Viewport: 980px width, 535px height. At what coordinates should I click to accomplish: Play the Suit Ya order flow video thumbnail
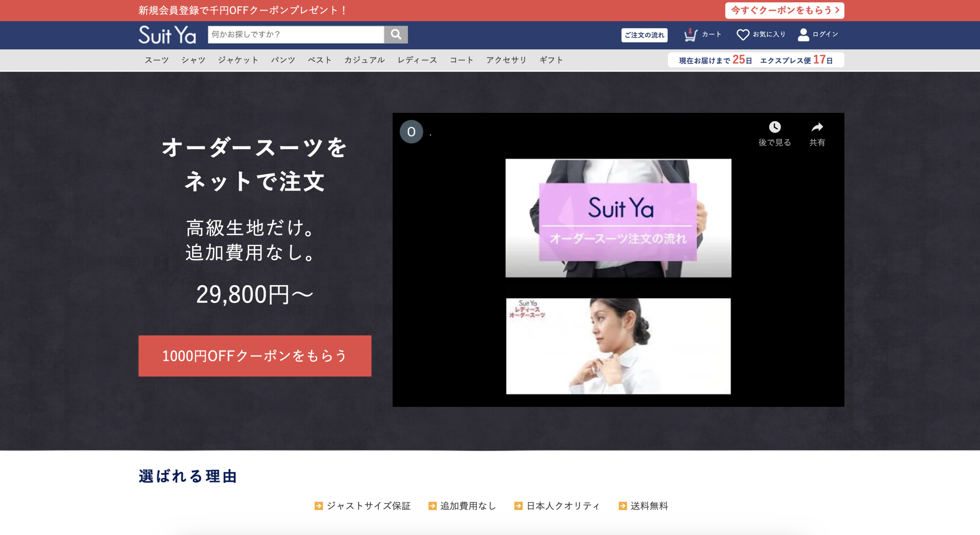click(x=618, y=218)
